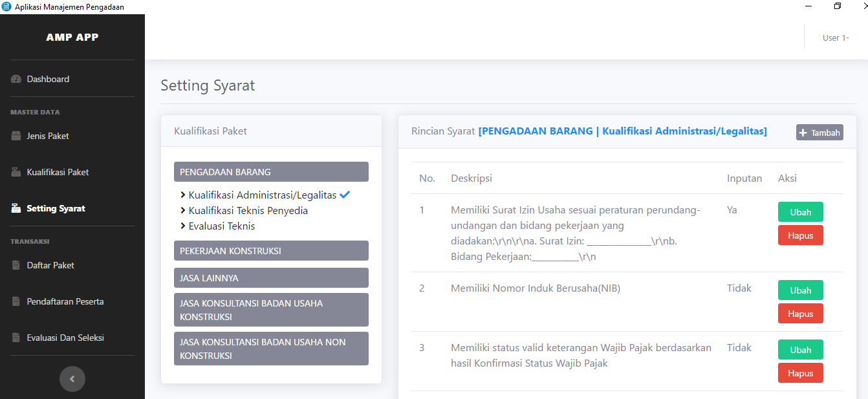Collapse sidebar with the round chevron button
The height and width of the screenshot is (399, 868).
coord(72,379)
